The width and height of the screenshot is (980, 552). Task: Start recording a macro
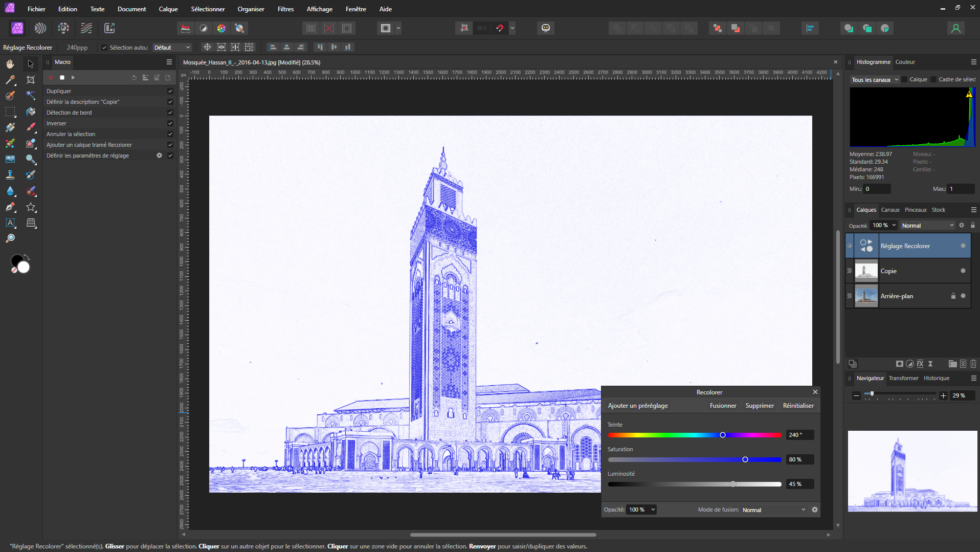click(51, 78)
